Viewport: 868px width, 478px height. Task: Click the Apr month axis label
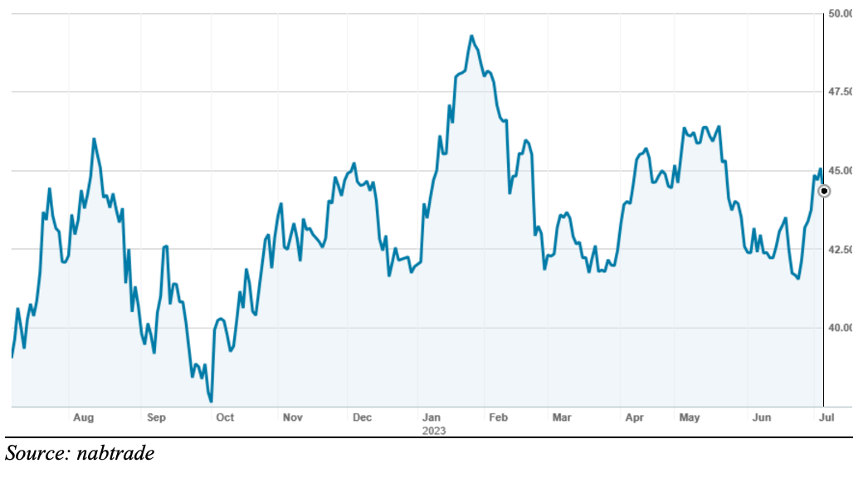tap(634, 417)
